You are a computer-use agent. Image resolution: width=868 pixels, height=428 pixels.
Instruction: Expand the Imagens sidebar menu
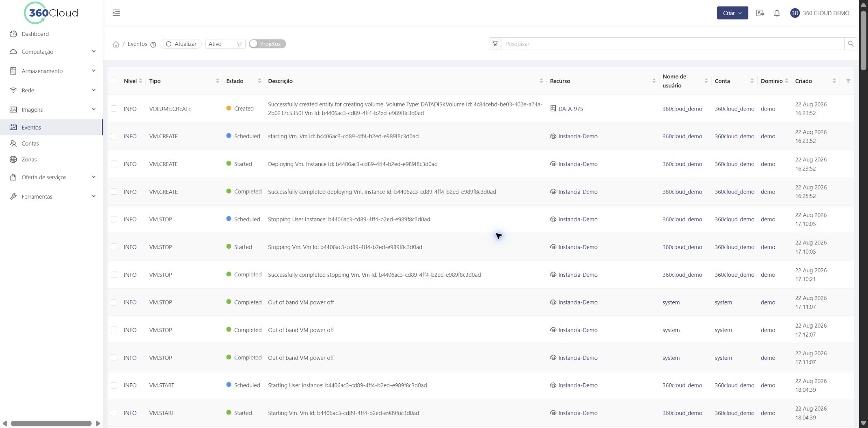(51, 110)
